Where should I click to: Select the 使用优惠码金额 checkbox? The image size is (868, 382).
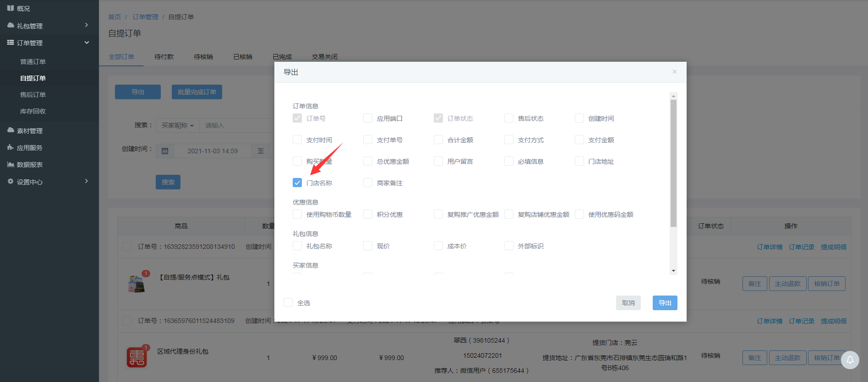click(579, 214)
